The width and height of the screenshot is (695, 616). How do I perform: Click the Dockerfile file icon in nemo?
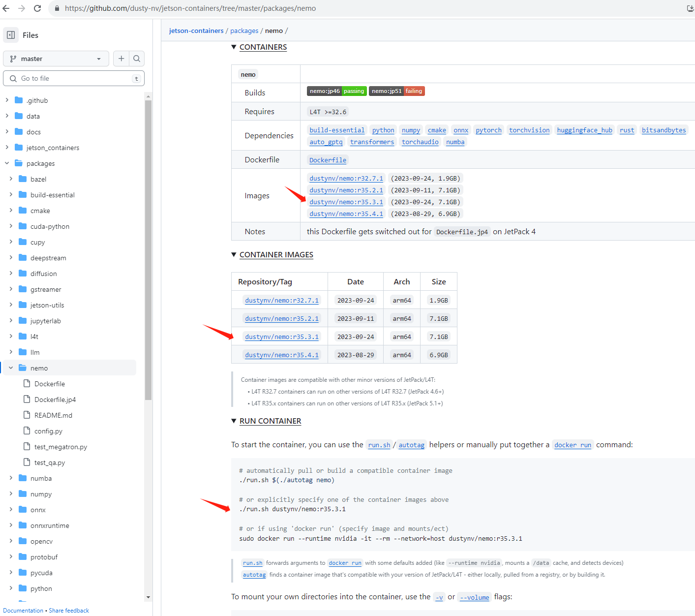(x=27, y=383)
